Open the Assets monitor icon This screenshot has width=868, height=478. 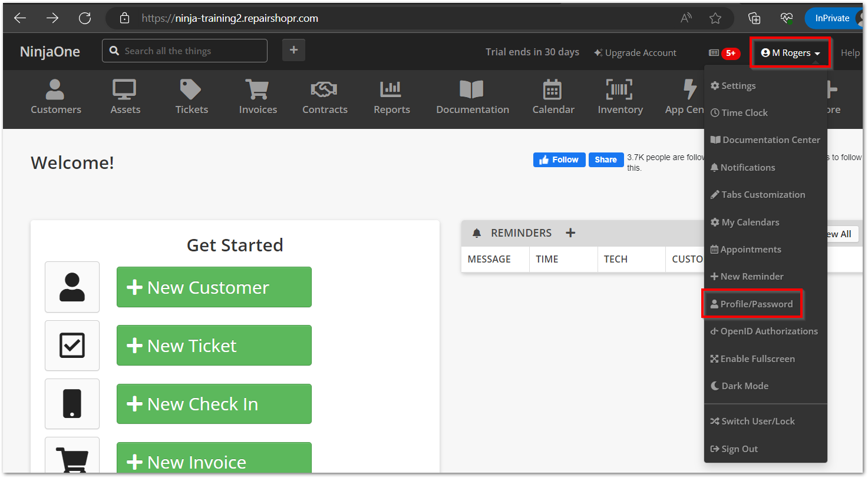[125, 91]
